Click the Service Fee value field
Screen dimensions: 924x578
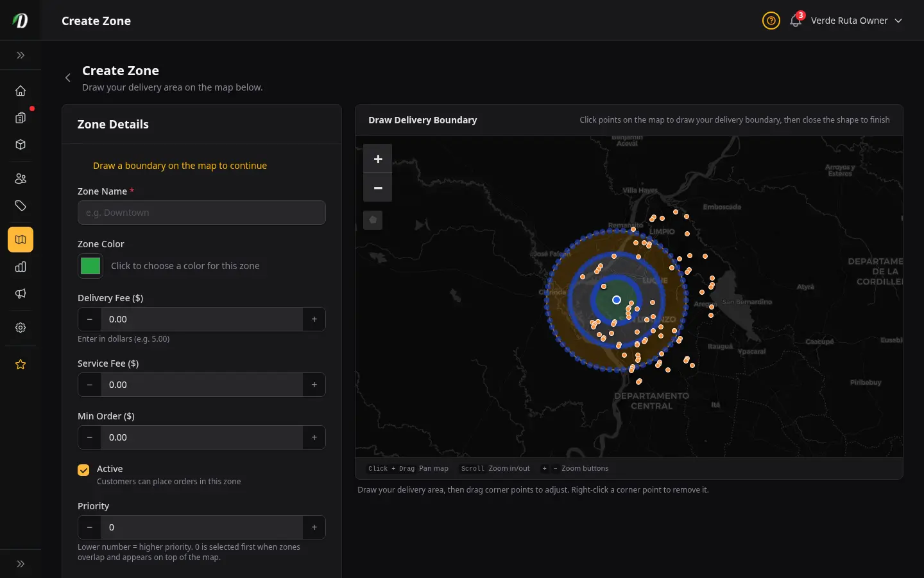pos(201,385)
